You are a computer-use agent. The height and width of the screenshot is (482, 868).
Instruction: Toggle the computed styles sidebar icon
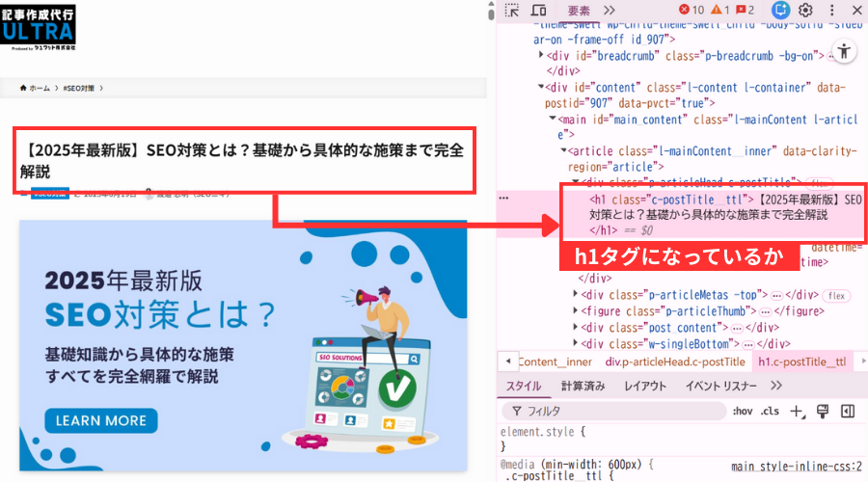click(848, 412)
